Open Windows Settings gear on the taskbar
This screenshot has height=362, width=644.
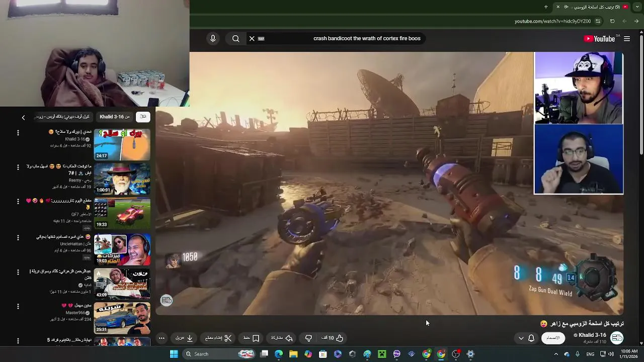470,354
